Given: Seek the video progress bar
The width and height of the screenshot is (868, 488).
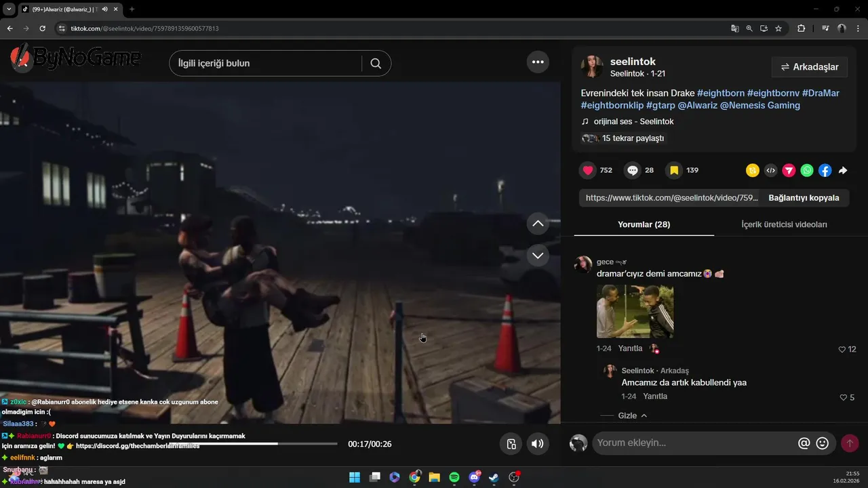Looking at the screenshot, I should click(253, 444).
